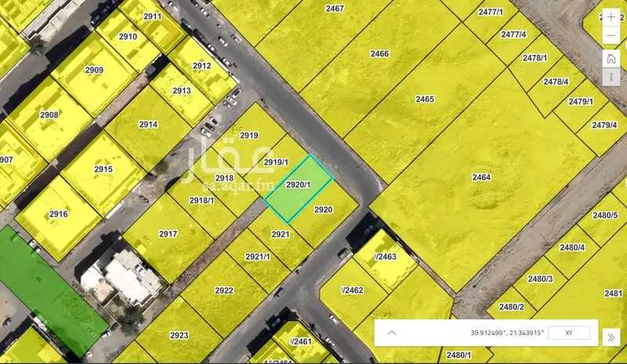The height and width of the screenshot is (364, 627).
Task: Select parcel 2480/4
Action: (x=572, y=249)
